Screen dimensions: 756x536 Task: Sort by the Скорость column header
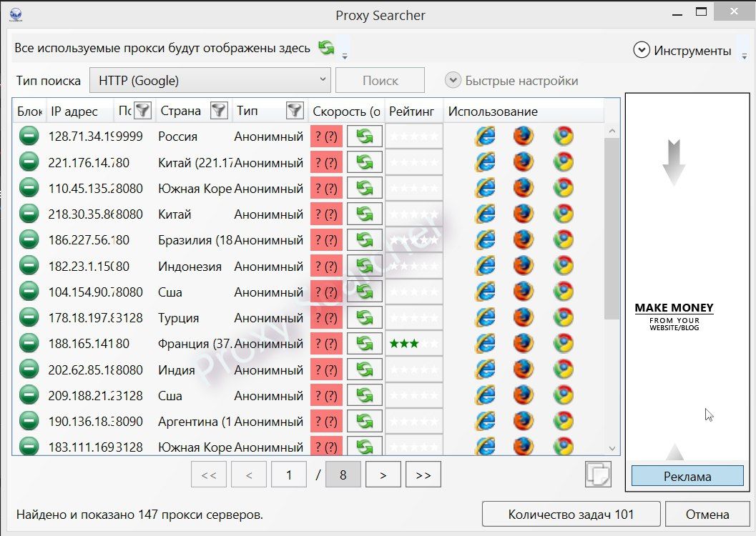[x=347, y=111]
